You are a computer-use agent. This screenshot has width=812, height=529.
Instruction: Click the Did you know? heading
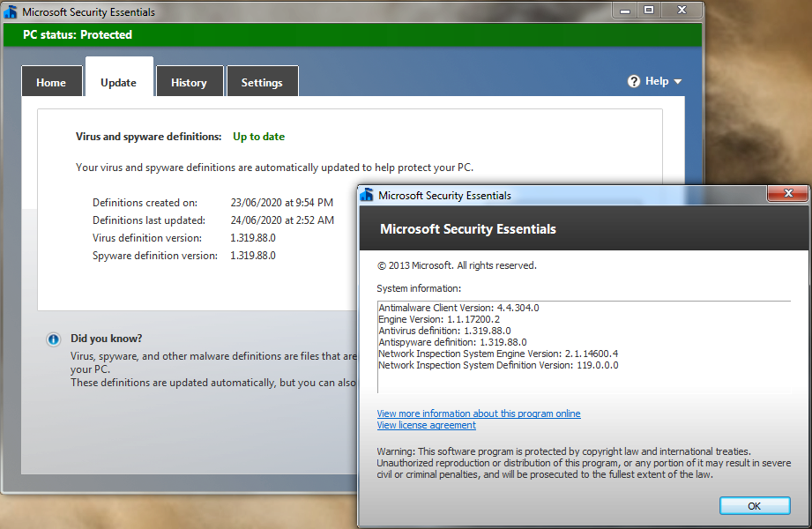[x=106, y=339]
